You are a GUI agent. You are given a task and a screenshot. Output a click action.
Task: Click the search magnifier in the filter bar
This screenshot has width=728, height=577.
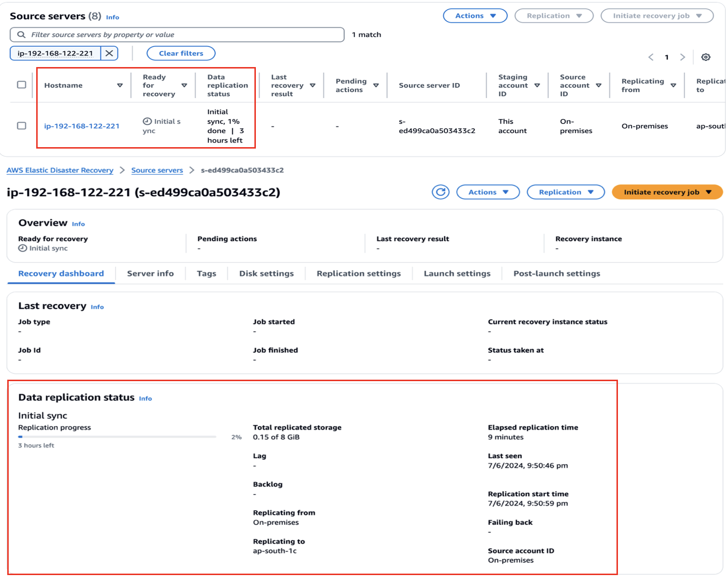tap(22, 34)
